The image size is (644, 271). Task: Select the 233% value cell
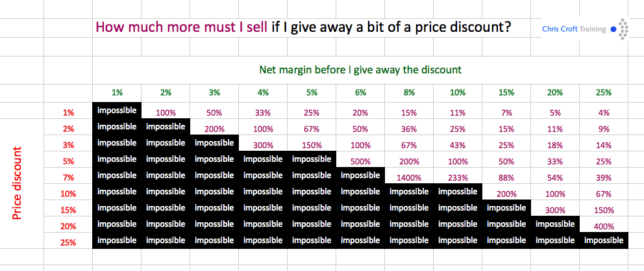pos(458,176)
